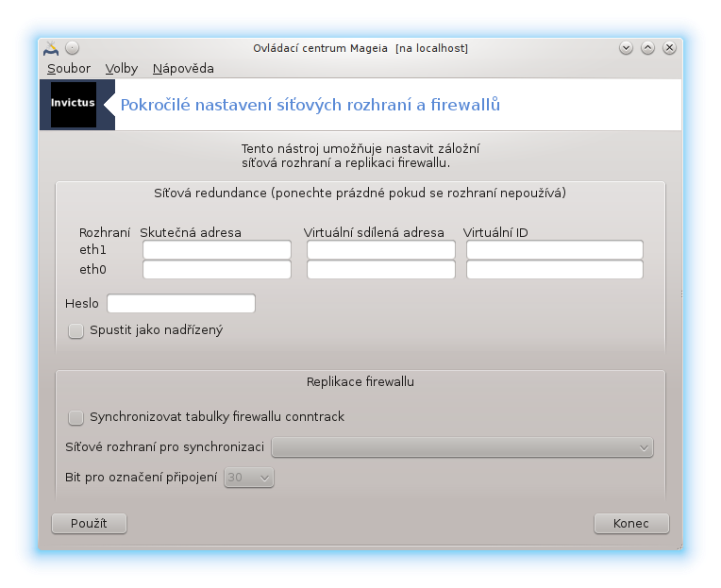Screen dimensions: 721x588
Task: Click into the Heslo password field
Action: coord(181,304)
